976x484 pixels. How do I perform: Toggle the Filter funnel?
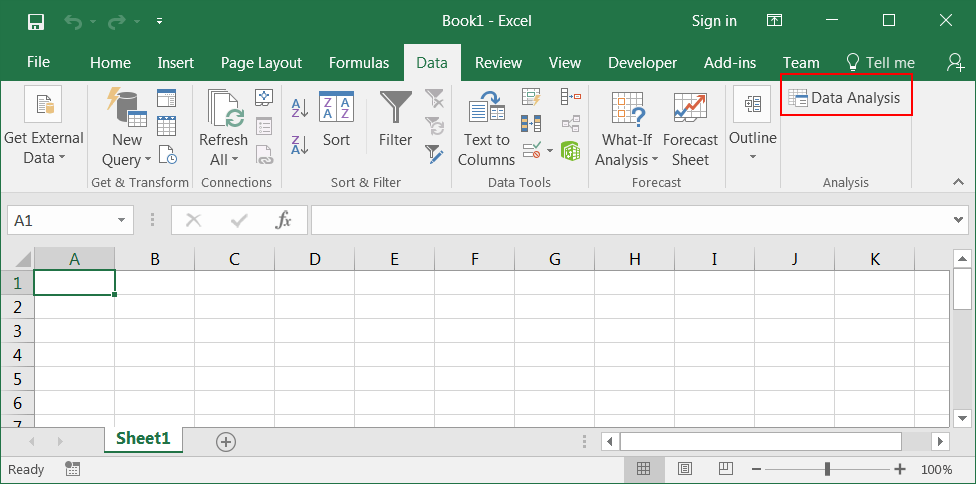[x=395, y=118]
